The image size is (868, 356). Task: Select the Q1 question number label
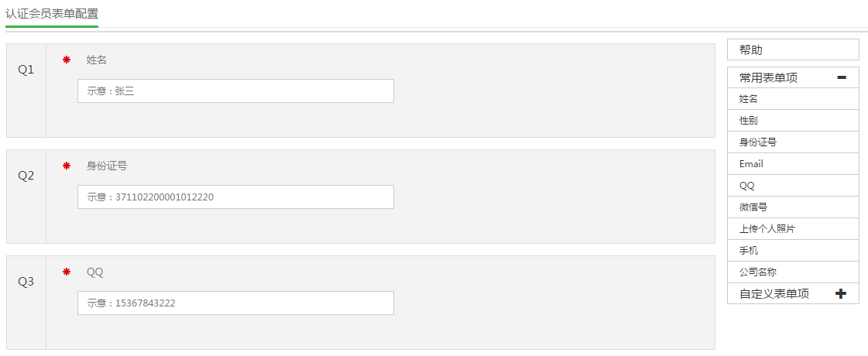[26, 70]
